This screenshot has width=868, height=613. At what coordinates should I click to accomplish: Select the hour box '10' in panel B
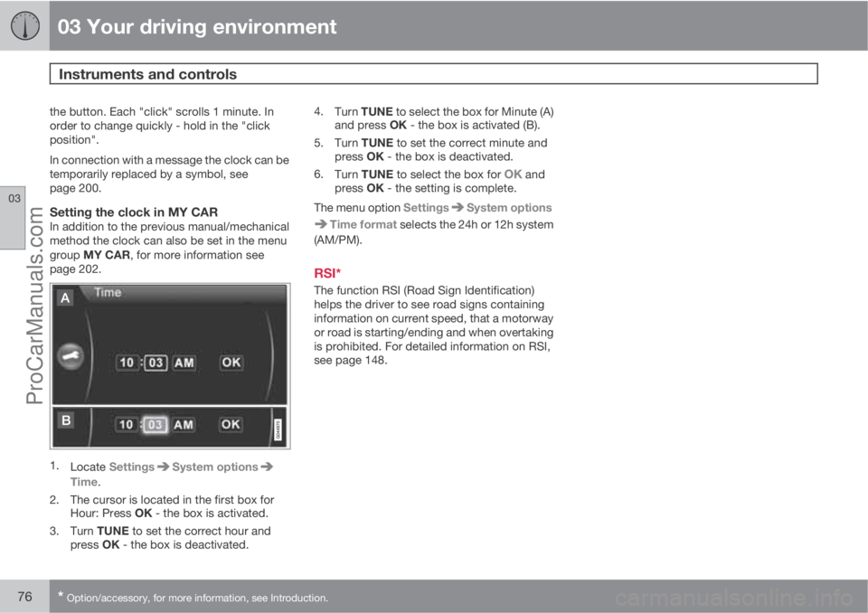[127, 425]
